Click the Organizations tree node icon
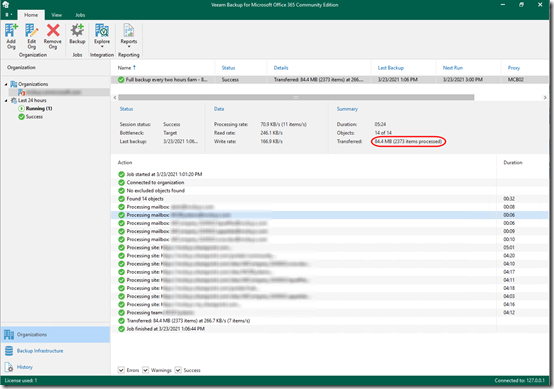Image resolution: width=554 pixels, height=389 pixels. (x=14, y=84)
